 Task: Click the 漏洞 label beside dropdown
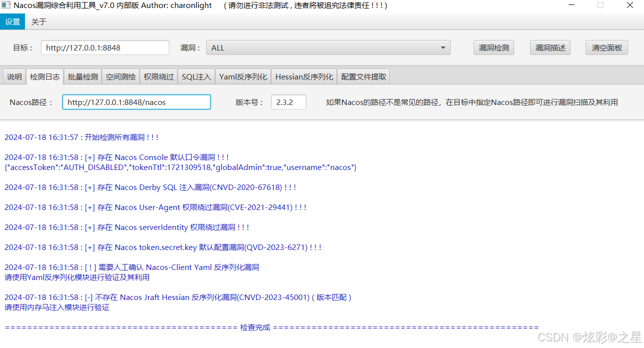click(190, 48)
